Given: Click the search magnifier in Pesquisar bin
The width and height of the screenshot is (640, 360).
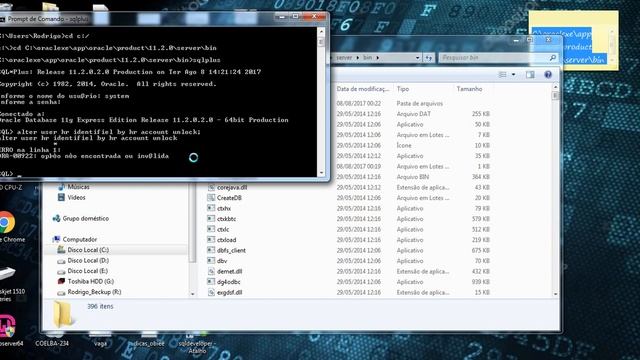Looking at the screenshot, I should tap(553, 58).
